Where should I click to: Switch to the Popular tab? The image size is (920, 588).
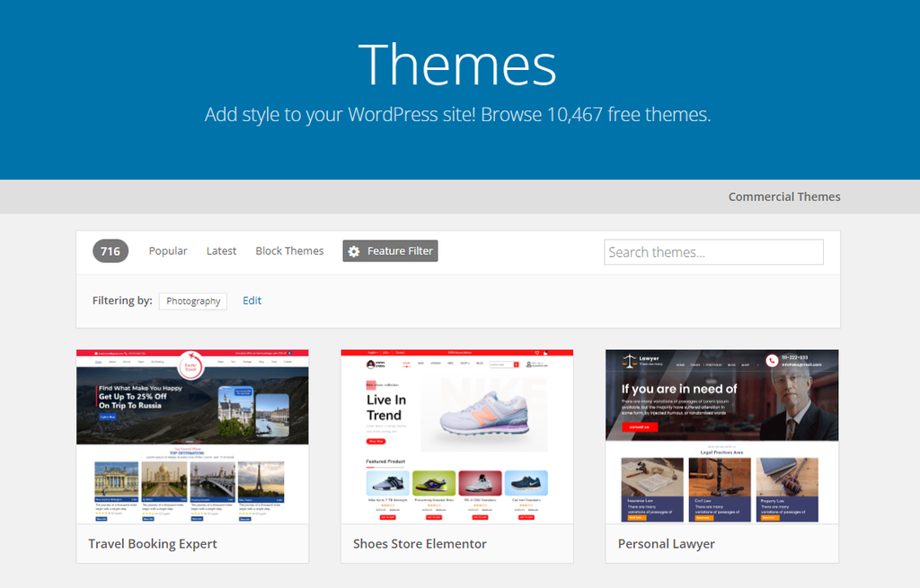(168, 251)
